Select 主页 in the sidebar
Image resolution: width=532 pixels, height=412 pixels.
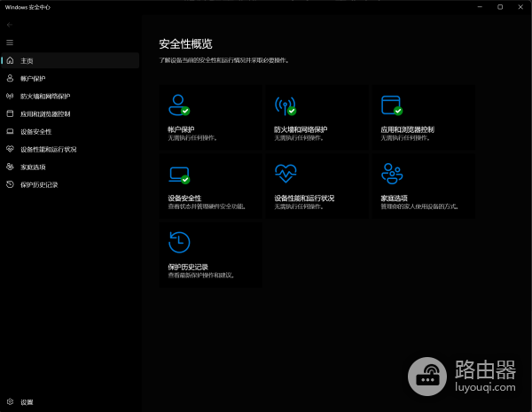coord(70,60)
